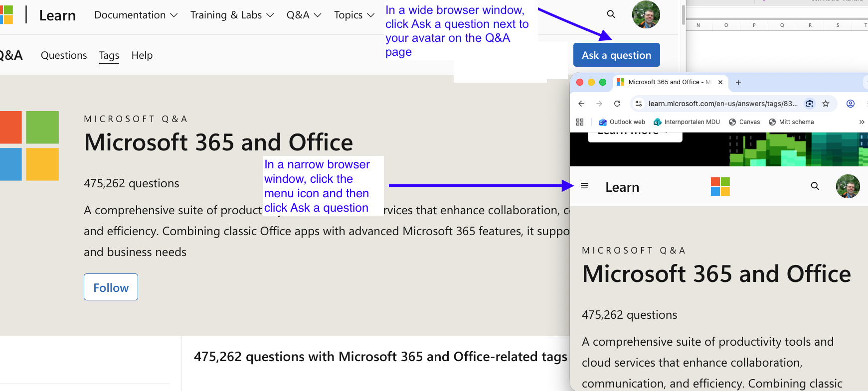The width and height of the screenshot is (868, 391).
Task: Open the Outlook web bookmark
Action: pos(622,122)
